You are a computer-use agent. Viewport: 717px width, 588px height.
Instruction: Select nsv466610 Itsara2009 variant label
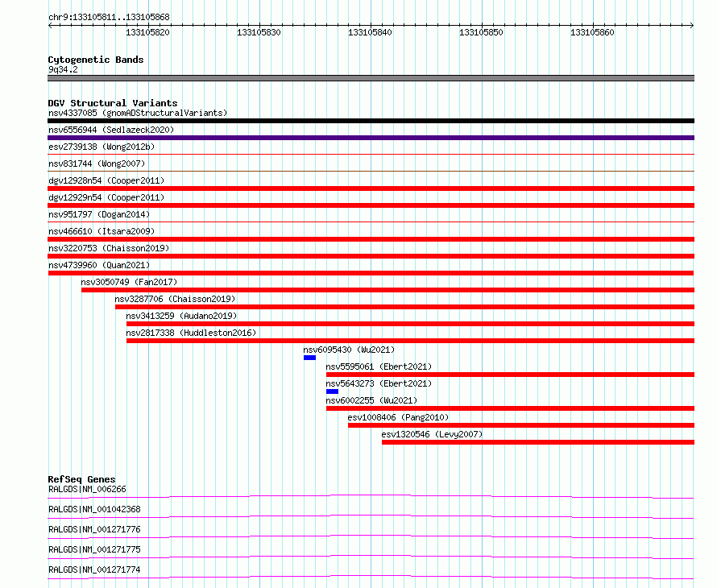click(102, 231)
